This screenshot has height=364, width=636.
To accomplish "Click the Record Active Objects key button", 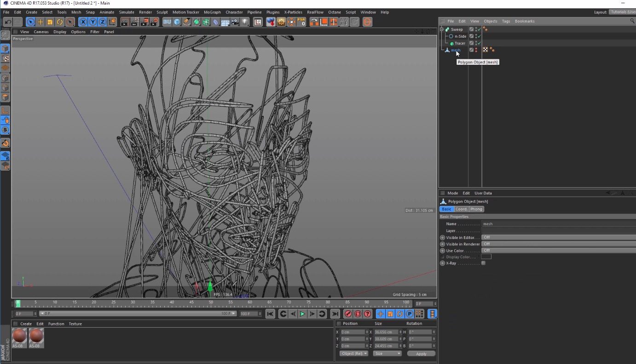I will point(348,314).
